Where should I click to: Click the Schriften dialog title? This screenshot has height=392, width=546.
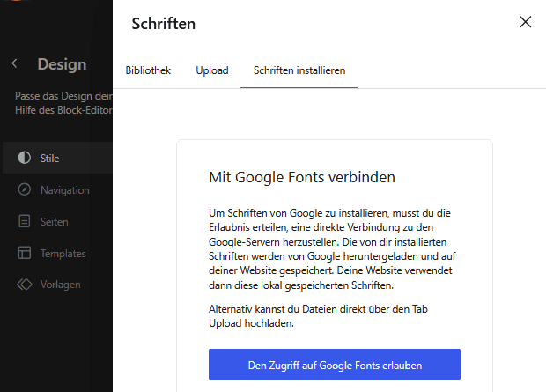pyautogui.click(x=163, y=24)
